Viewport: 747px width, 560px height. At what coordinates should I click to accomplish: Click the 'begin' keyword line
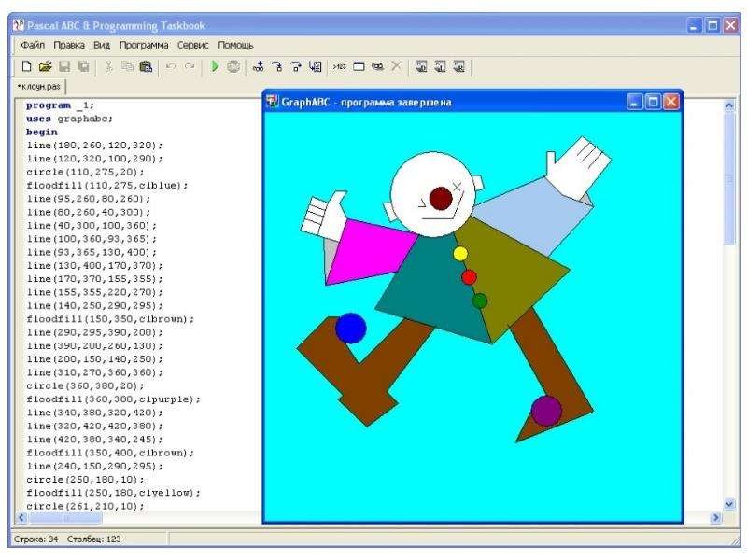41,132
